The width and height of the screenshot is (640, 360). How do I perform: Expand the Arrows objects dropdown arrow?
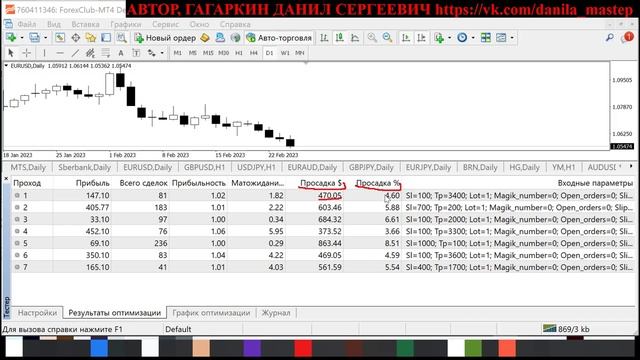[162, 53]
